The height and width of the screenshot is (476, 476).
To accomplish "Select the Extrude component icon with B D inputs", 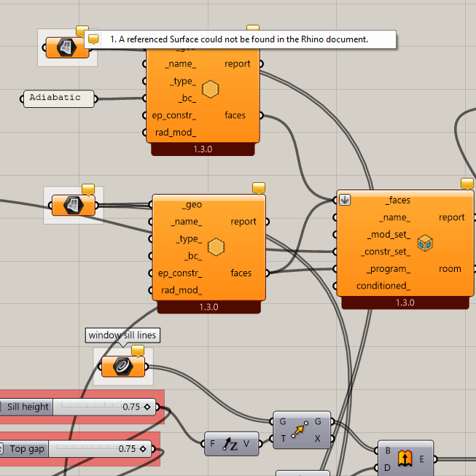I will pyautogui.click(x=405, y=459).
